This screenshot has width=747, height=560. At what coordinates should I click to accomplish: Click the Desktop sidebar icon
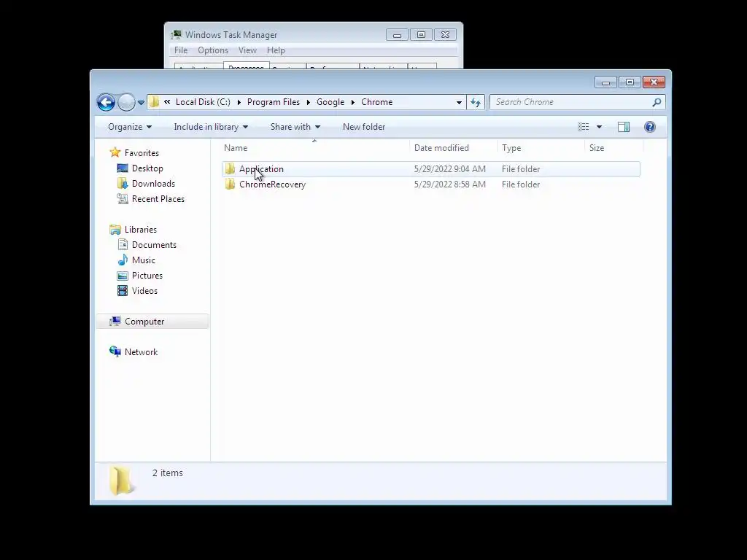click(123, 168)
